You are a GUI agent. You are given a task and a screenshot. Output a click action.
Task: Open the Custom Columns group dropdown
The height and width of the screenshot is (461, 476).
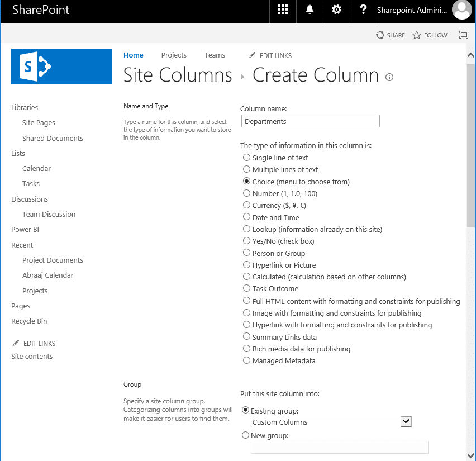tap(406, 422)
